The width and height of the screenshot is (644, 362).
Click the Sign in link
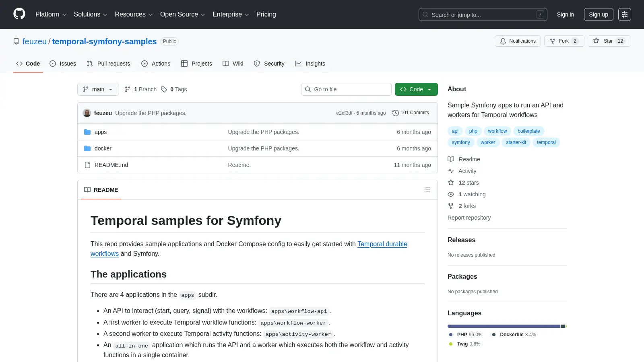click(x=566, y=14)
